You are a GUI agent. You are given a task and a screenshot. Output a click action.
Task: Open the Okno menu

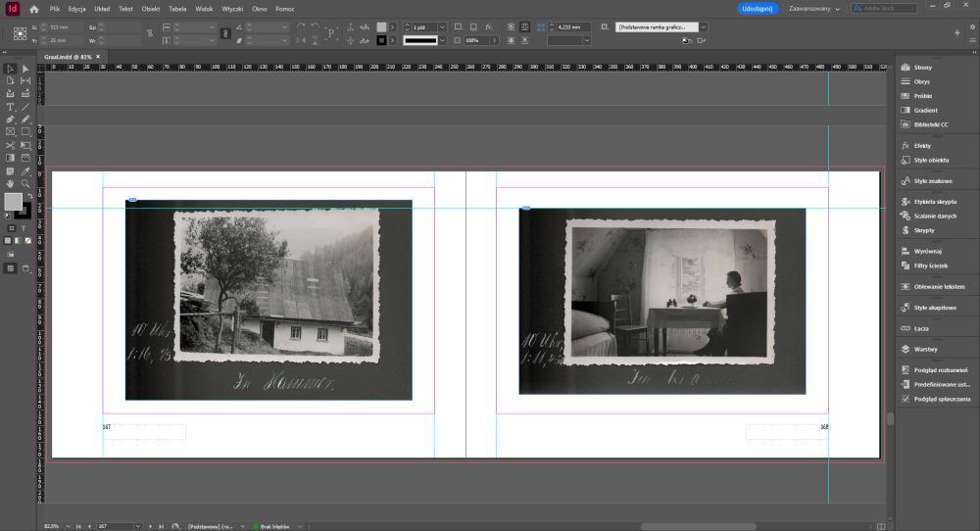pos(260,9)
